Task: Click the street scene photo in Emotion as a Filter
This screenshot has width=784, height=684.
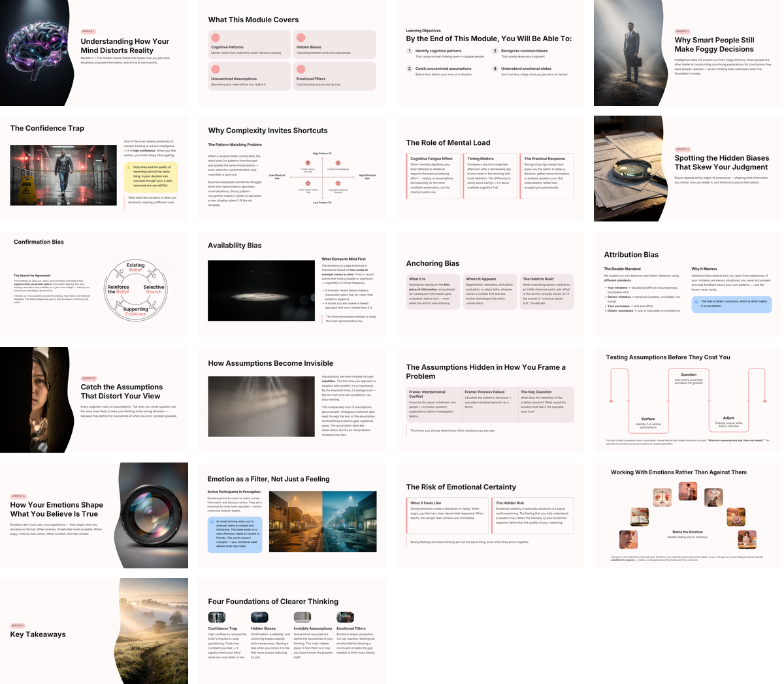Action: 323,521
